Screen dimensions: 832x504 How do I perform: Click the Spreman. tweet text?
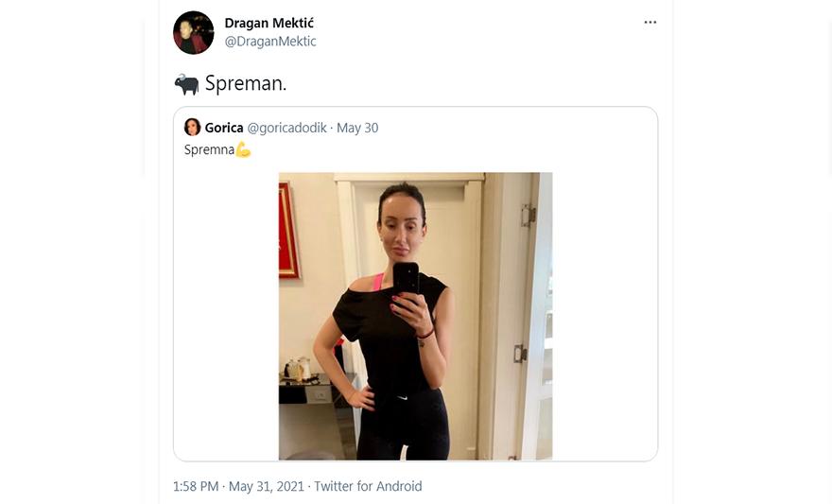click(246, 84)
